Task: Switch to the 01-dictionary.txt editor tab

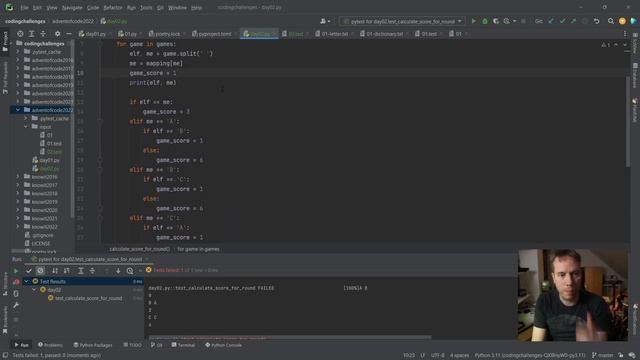Action: (384, 34)
